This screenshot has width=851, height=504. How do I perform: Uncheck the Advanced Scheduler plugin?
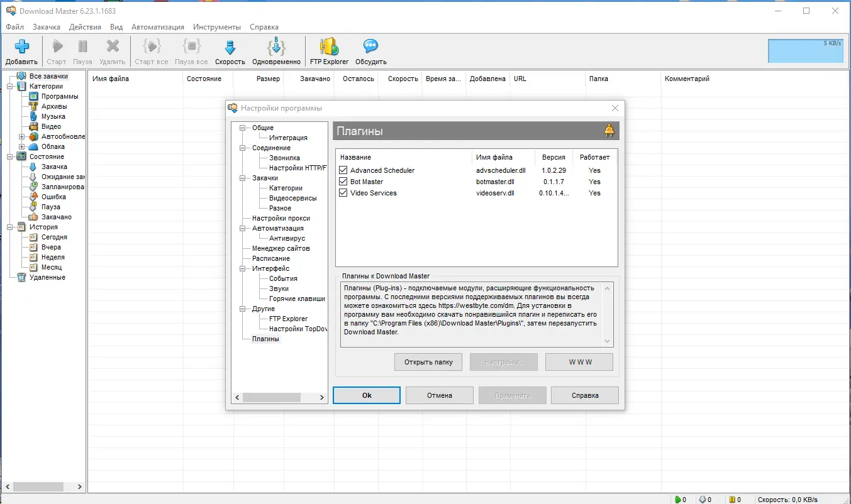pos(343,170)
